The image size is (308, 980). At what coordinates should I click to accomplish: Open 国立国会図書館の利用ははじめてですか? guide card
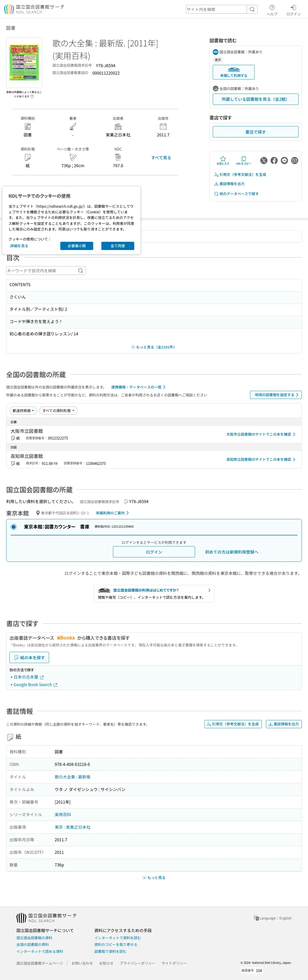(x=154, y=594)
